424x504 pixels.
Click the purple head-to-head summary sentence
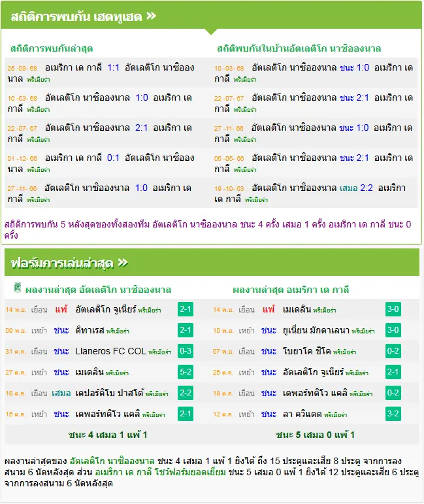coord(208,229)
